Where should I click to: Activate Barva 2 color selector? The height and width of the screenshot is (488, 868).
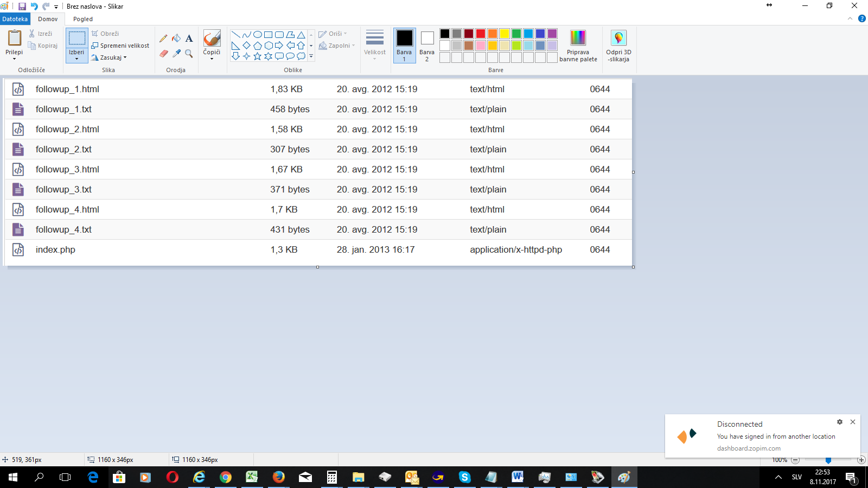(x=427, y=46)
